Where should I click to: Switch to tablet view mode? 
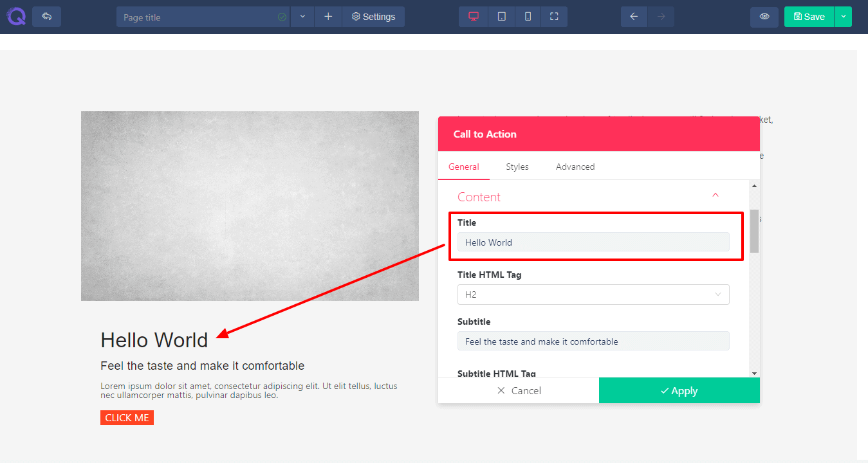501,17
